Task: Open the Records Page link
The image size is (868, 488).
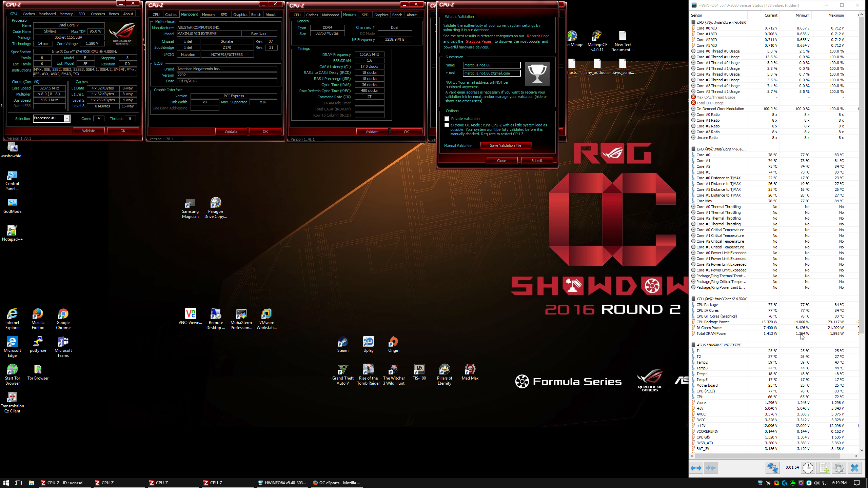Action: pos(538,36)
